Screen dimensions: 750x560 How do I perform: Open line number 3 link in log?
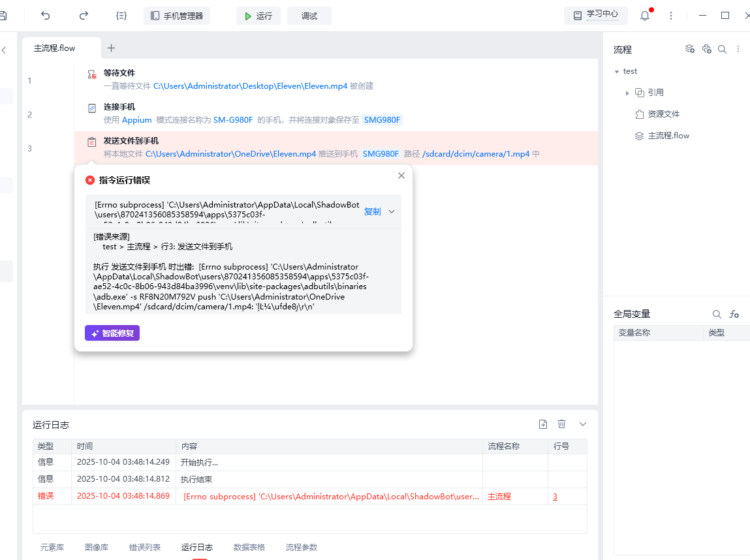[x=555, y=497]
